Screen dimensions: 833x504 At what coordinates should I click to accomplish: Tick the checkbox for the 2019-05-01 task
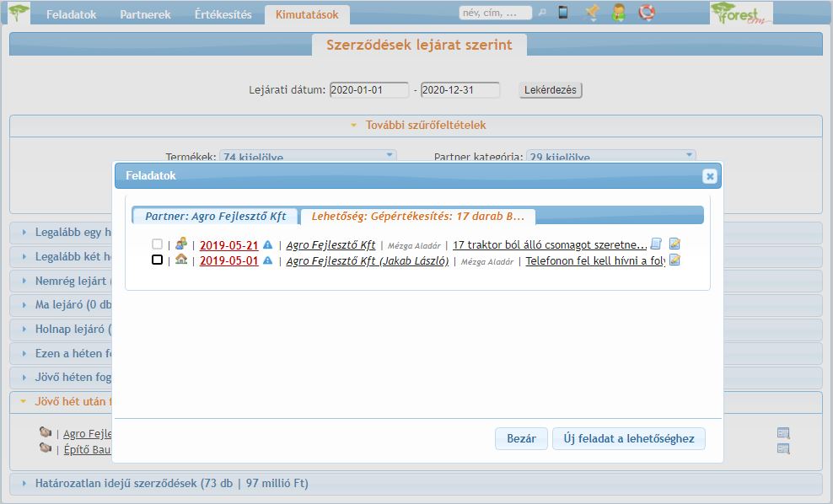coord(157,260)
